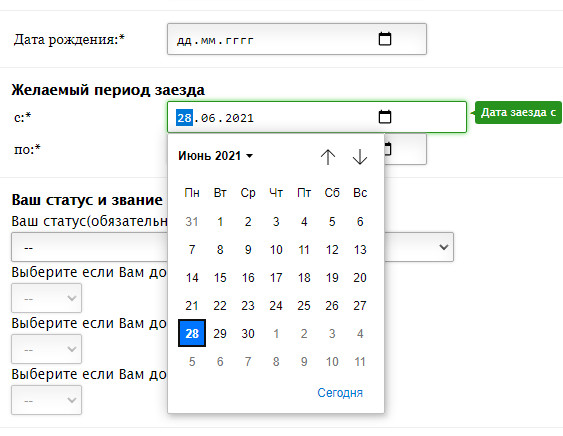
Task: Click the Дата рождения date input
Action: 297,39
